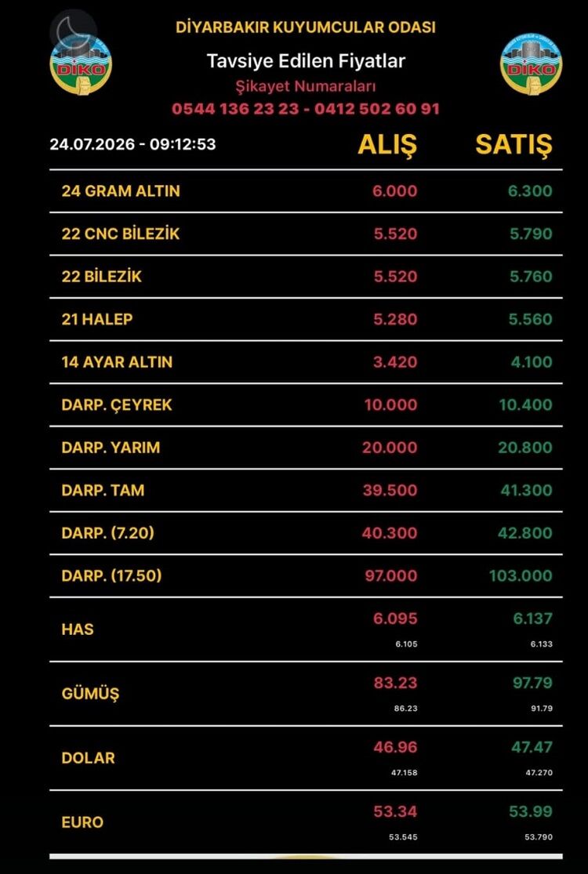The image size is (588, 874).
Task: Click the right DIKO logo
Action: pyautogui.click(x=531, y=64)
